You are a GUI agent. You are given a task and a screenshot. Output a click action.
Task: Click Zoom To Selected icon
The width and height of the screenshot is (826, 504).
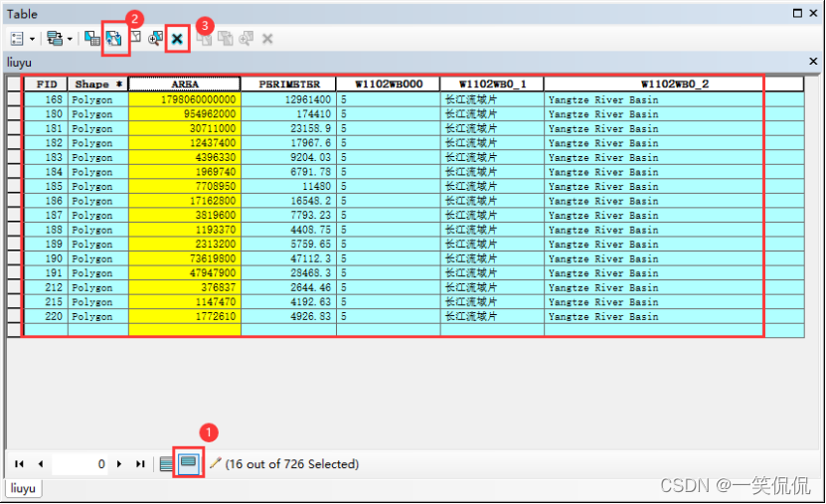click(155, 38)
